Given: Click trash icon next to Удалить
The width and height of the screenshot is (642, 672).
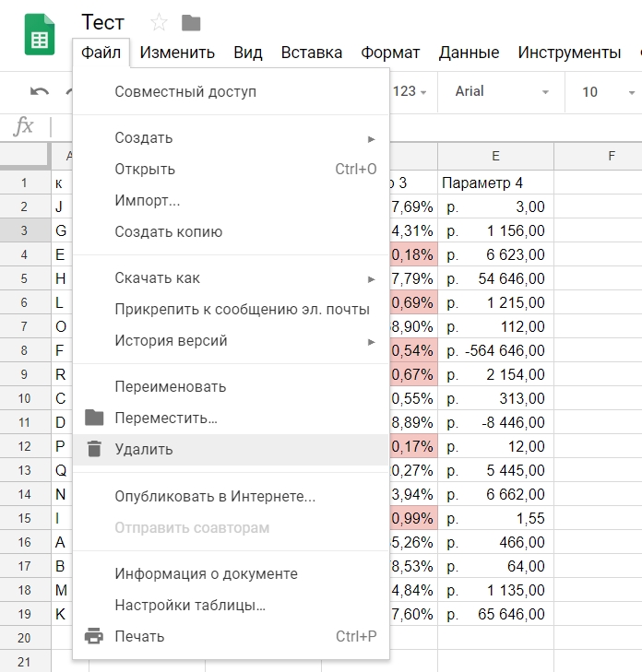Looking at the screenshot, I should click(94, 450).
